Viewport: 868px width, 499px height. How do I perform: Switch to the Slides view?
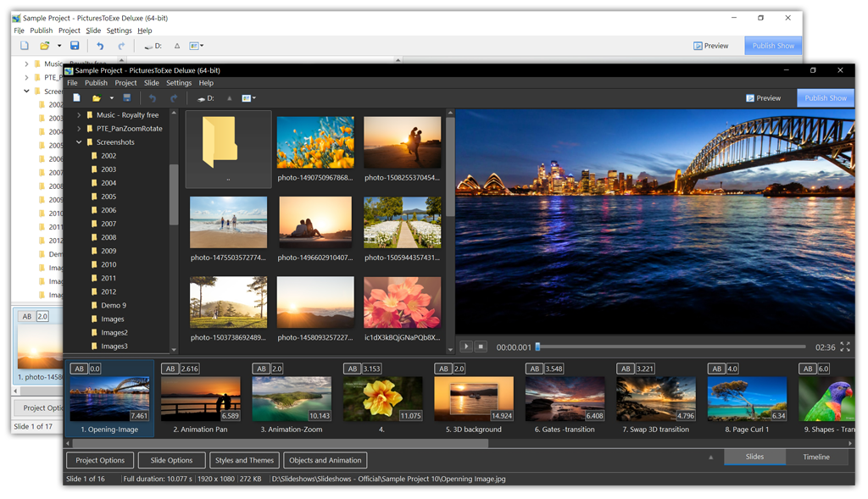click(x=754, y=457)
